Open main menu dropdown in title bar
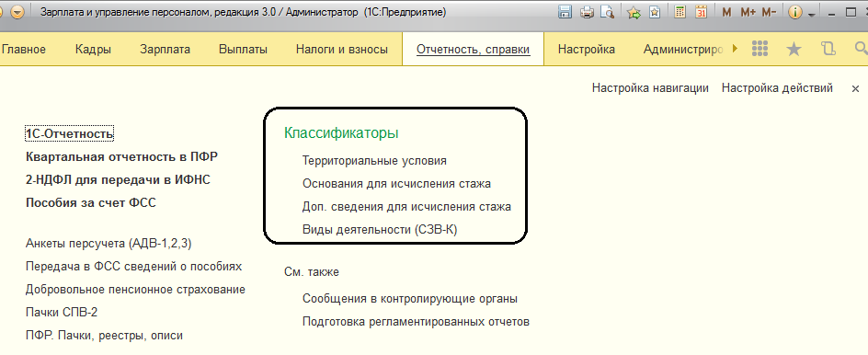The height and width of the screenshot is (355, 868). pos(17,12)
